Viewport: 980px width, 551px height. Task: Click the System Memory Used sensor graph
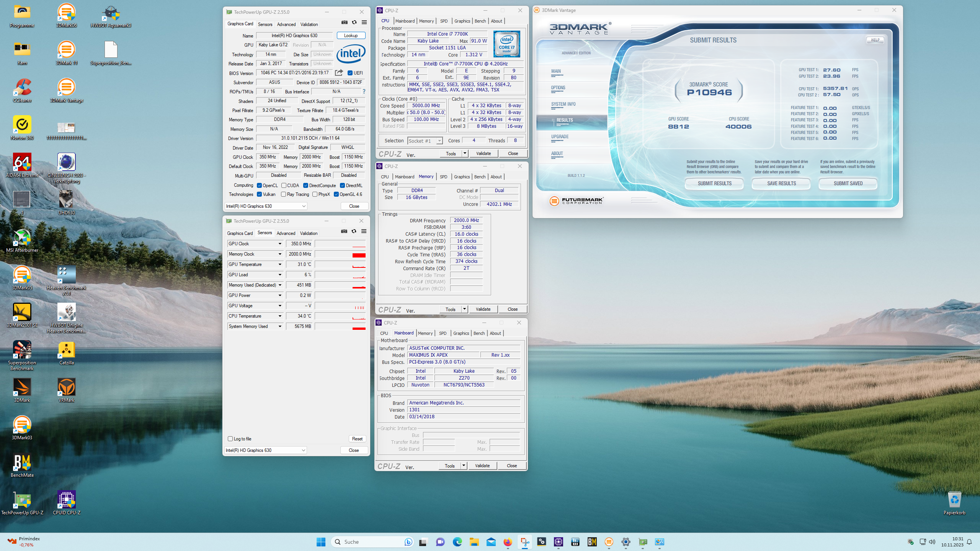pos(340,326)
